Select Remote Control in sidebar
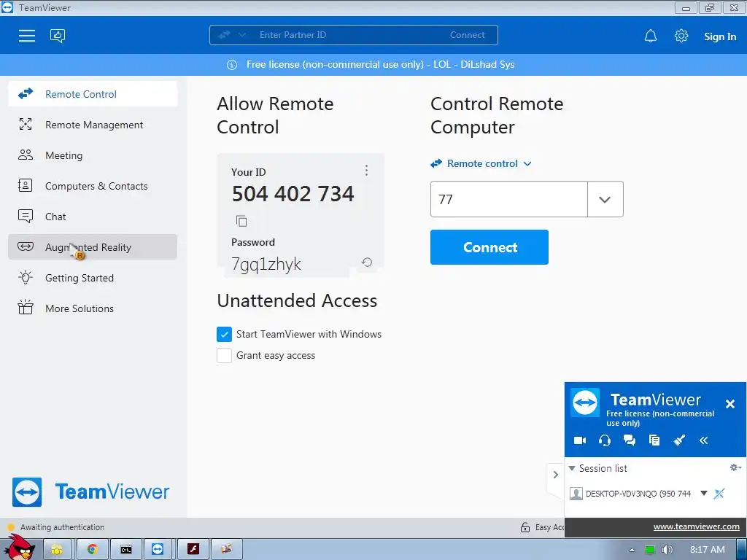The image size is (747, 560). point(93,94)
